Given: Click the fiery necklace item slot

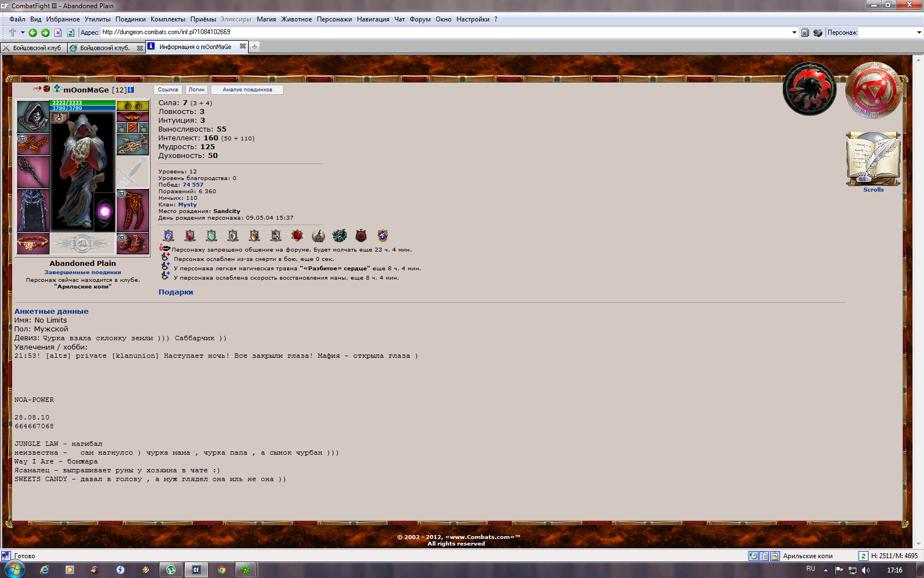Looking at the screenshot, I should pyautogui.click(x=133, y=117).
